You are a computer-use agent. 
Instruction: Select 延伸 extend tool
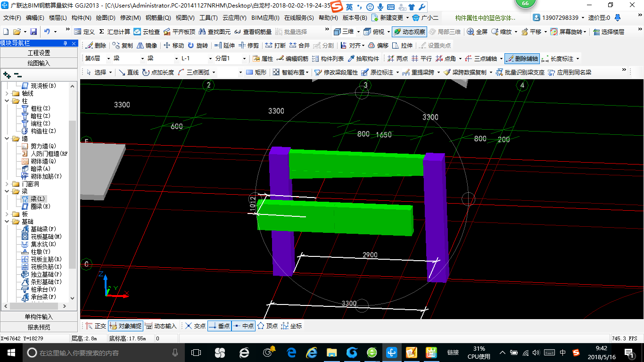point(224,45)
